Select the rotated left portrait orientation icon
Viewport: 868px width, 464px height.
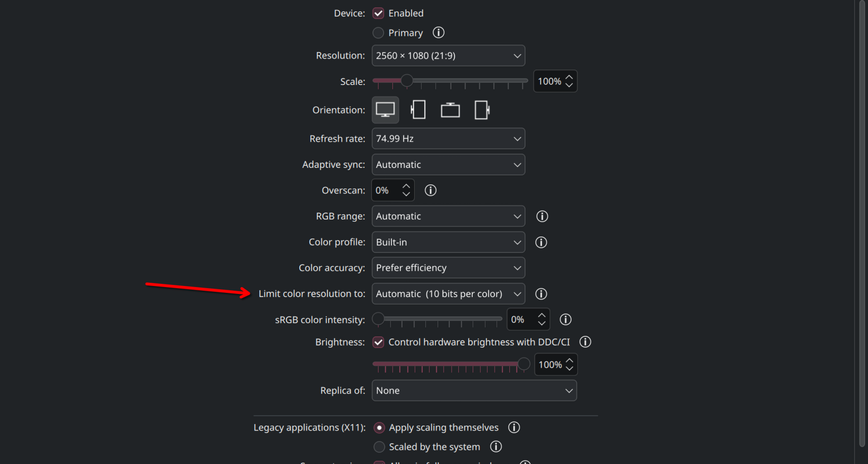[418, 110]
